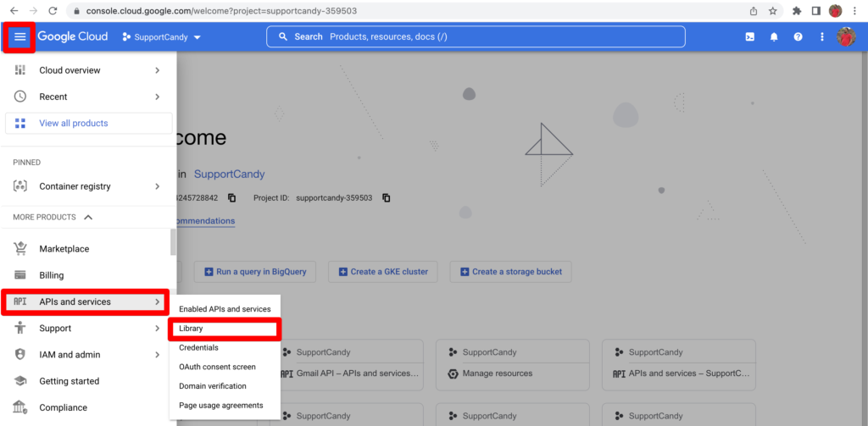Screen dimensions: 868x426
Task: Click the SupportCandy project link
Action: tap(229, 174)
